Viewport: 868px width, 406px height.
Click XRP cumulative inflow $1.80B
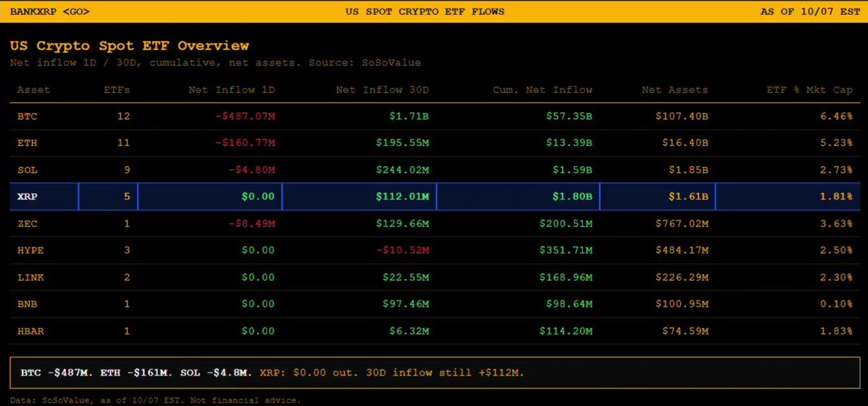[x=572, y=197]
